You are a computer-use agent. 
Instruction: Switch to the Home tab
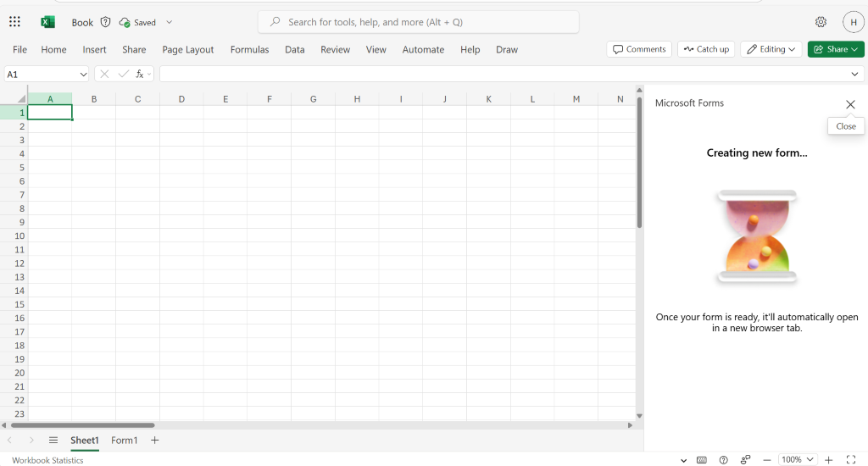[53, 49]
